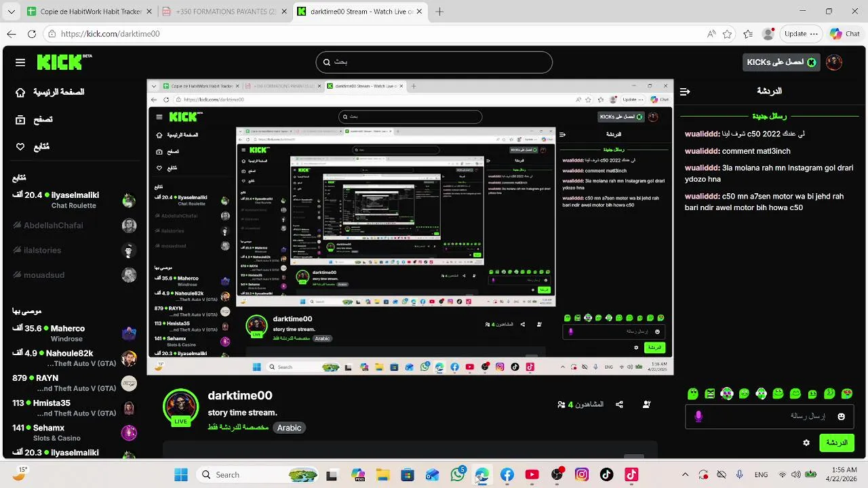Image resolution: width=868 pixels, height=488 pixels.
Task: Click the رسائل جديدة new messages divider label
Action: [x=770, y=116]
